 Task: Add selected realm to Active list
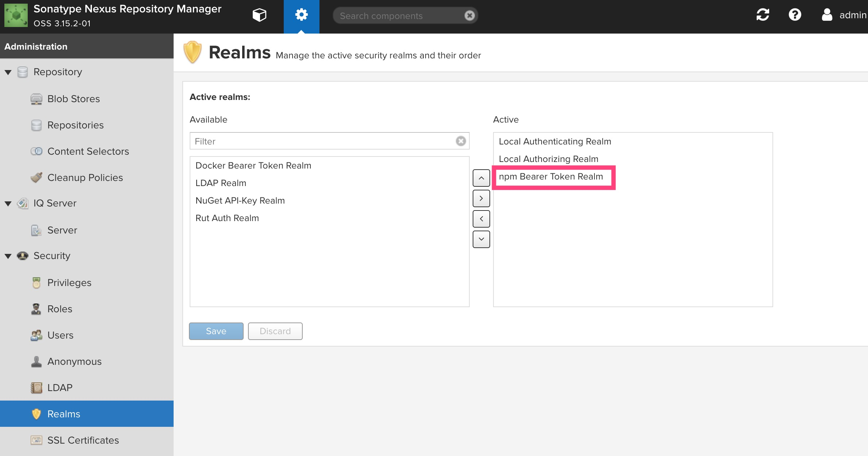pyautogui.click(x=481, y=198)
